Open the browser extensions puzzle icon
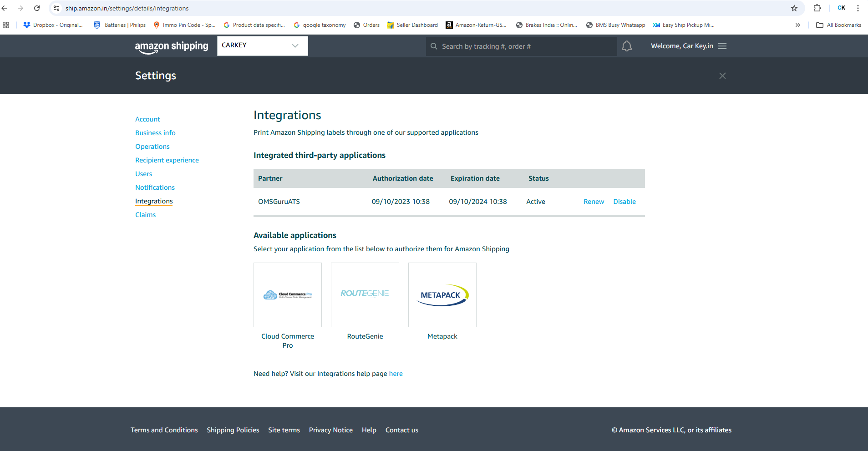The width and height of the screenshot is (868, 451). pyautogui.click(x=817, y=8)
